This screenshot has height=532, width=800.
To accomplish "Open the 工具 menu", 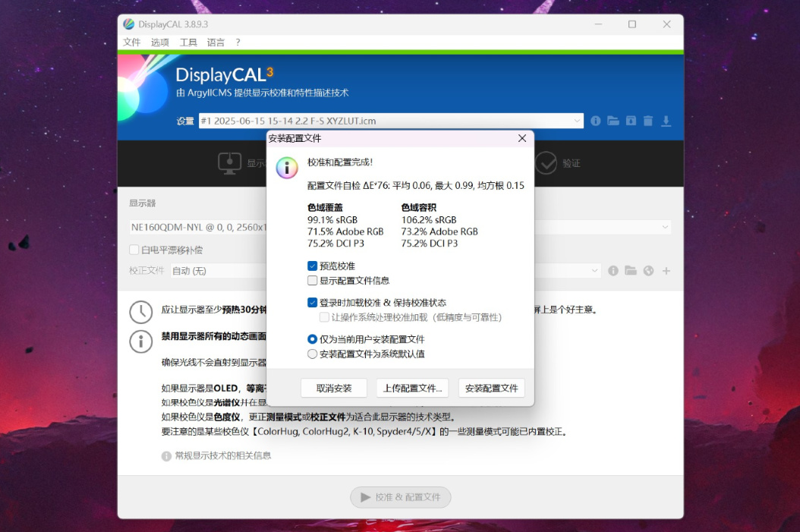I will coord(188,42).
